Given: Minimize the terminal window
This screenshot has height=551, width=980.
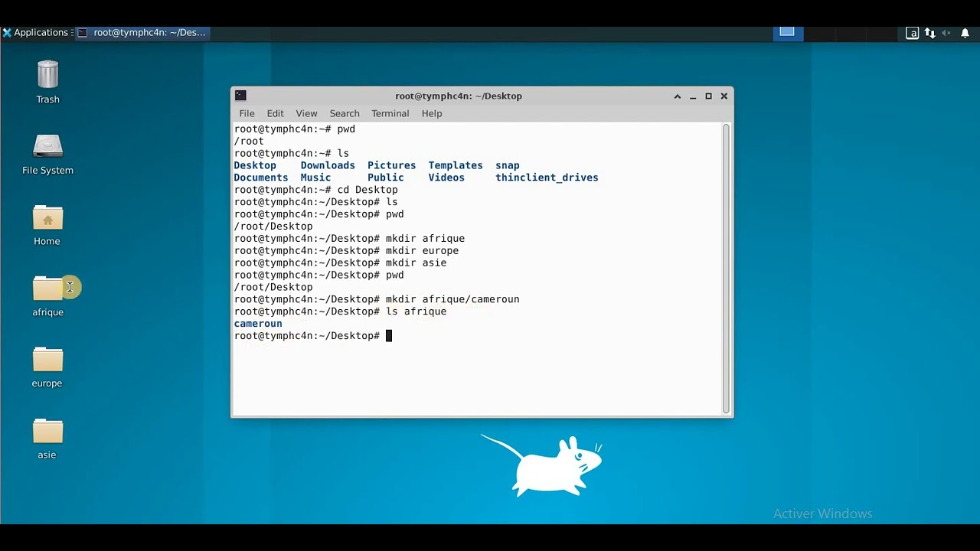Looking at the screenshot, I should (x=693, y=96).
